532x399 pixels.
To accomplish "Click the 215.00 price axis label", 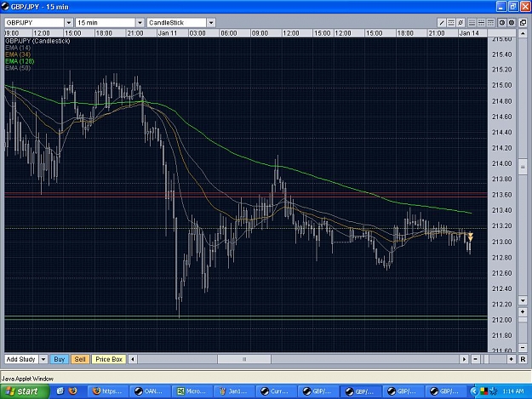I will tap(502, 85).
